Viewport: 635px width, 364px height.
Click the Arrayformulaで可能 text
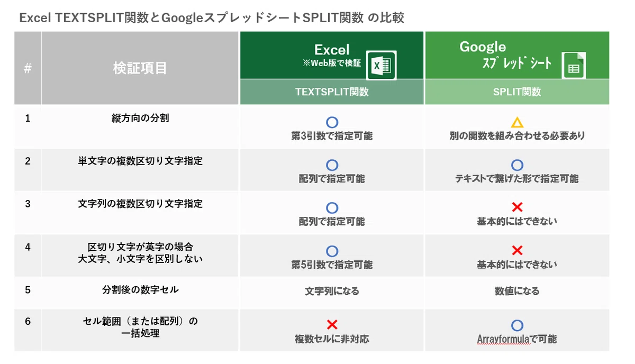(517, 339)
